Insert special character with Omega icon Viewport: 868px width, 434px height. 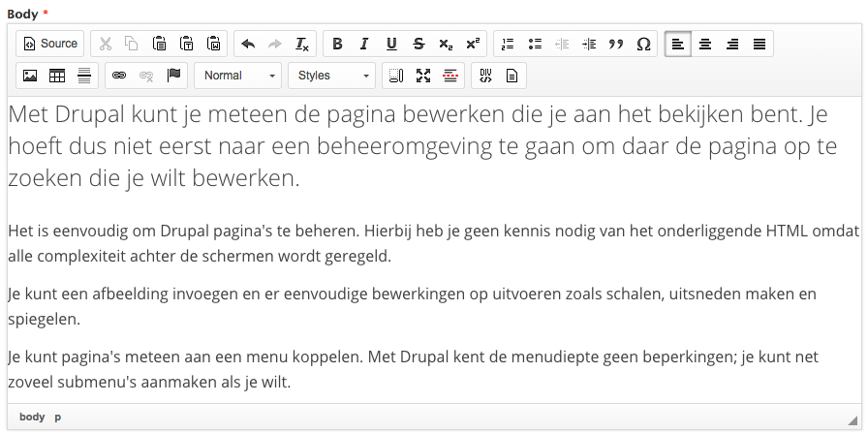tap(643, 44)
